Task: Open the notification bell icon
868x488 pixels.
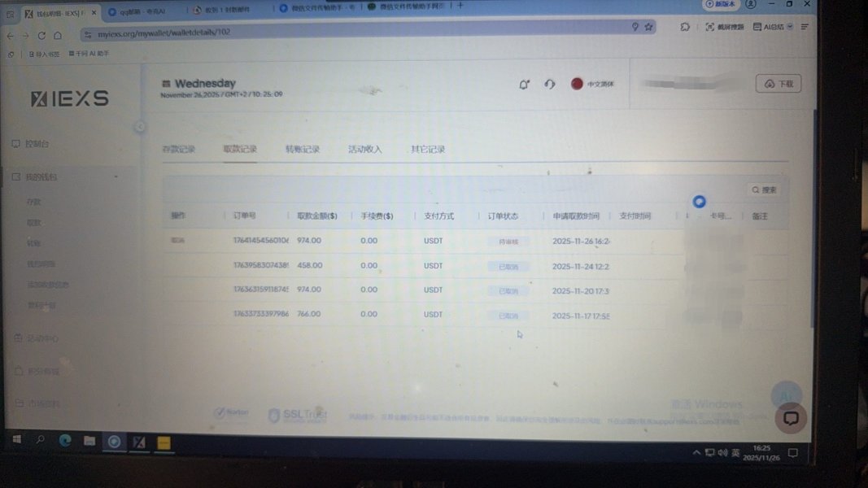Action: [524, 84]
